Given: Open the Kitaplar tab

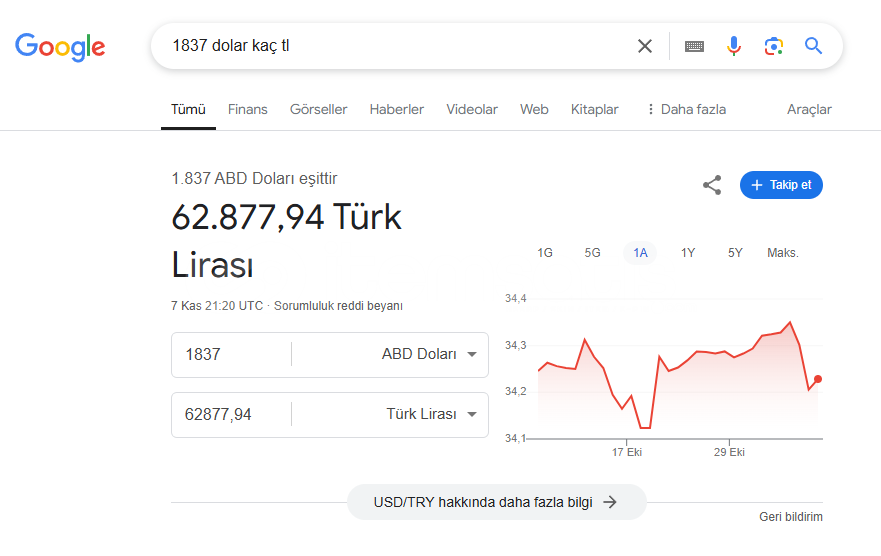Looking at the screenshot, I should point(594,110).
